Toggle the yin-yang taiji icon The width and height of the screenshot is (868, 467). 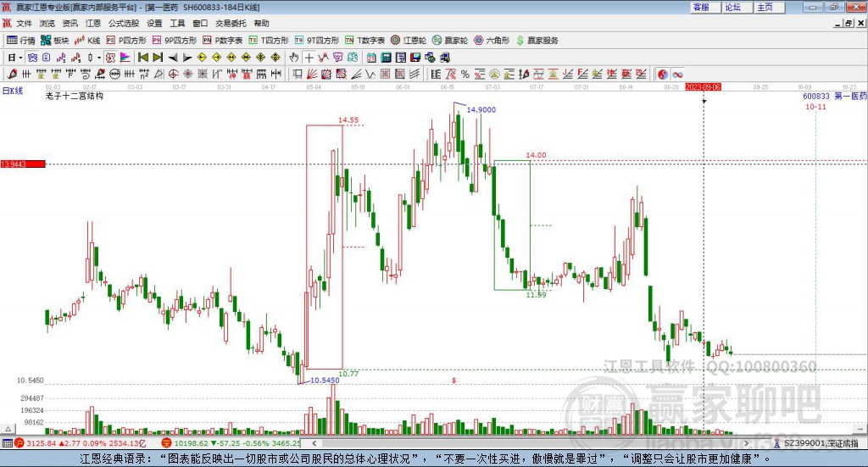[662, 74]
